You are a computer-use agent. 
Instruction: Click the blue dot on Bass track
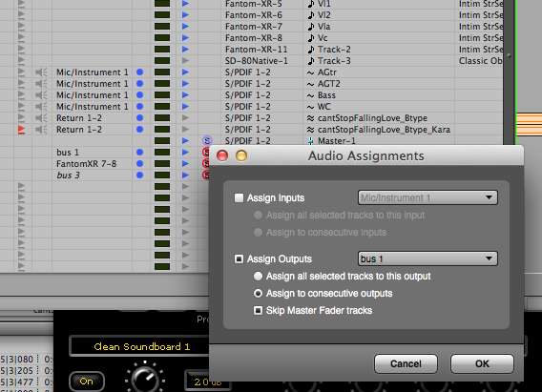139,95
